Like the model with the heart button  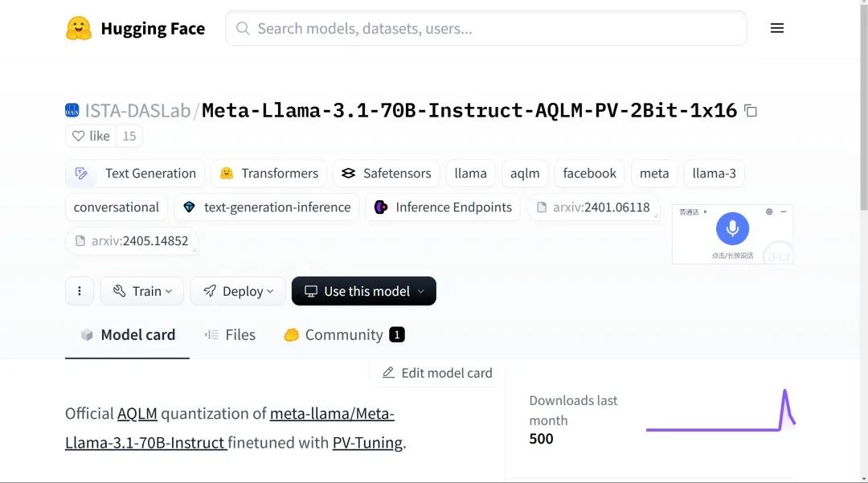91,136
